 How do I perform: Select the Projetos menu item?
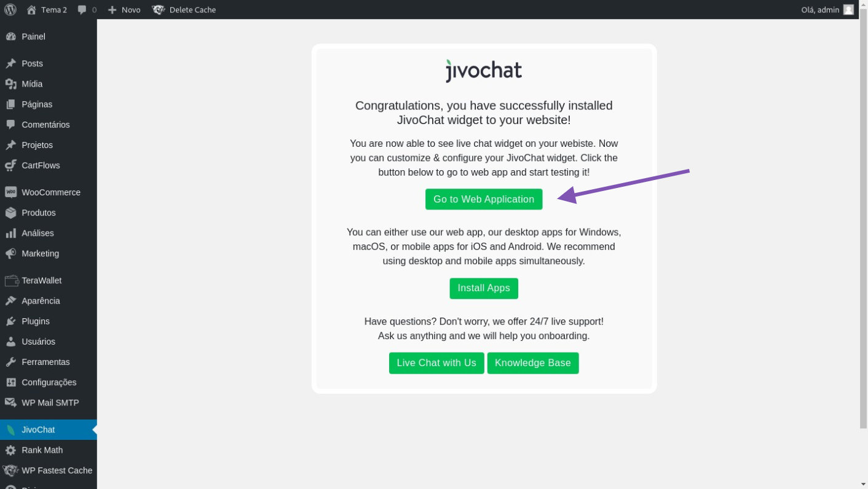pyautogui.click(x=49, y=145)
